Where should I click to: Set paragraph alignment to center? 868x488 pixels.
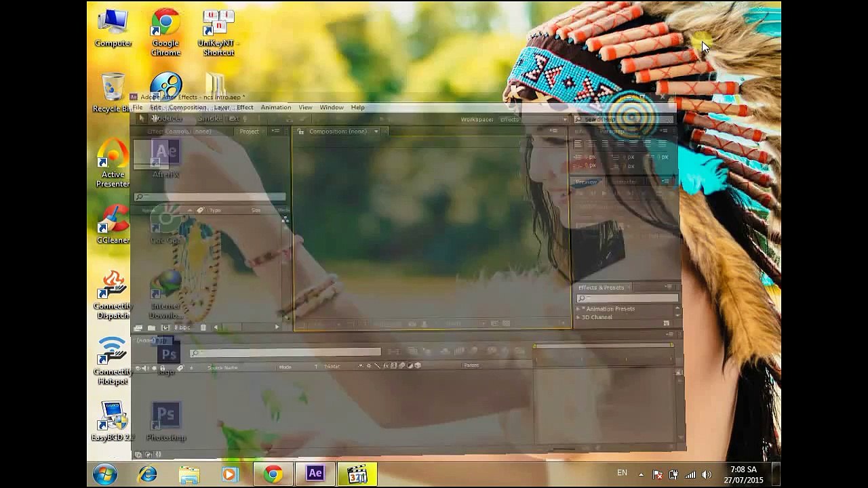(x=591, y=144)
